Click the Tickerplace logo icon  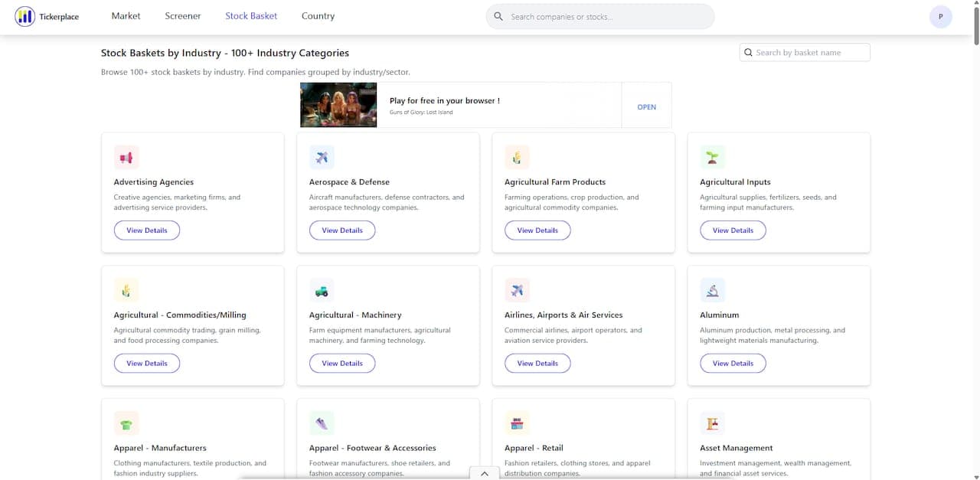point(24,16)
